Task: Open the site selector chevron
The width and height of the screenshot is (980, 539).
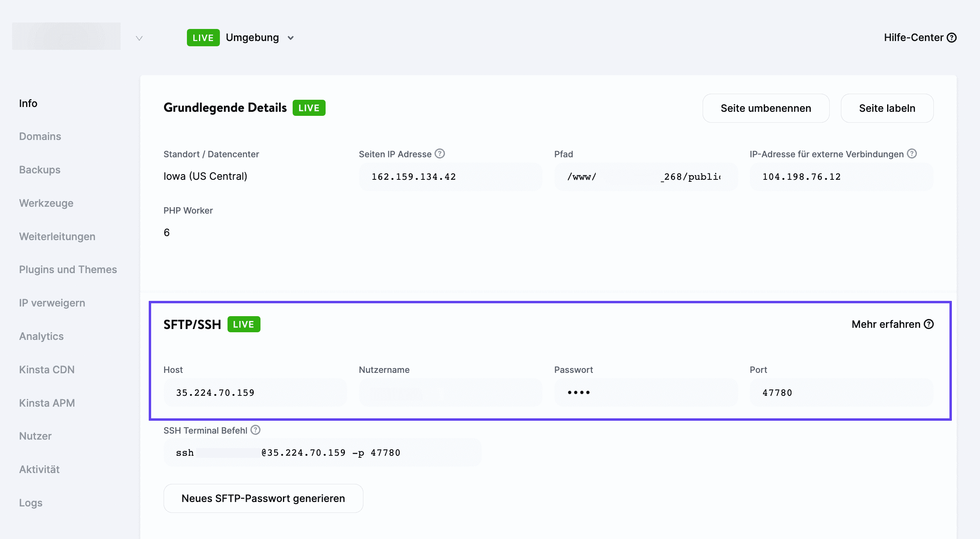Action: (139, 38)
